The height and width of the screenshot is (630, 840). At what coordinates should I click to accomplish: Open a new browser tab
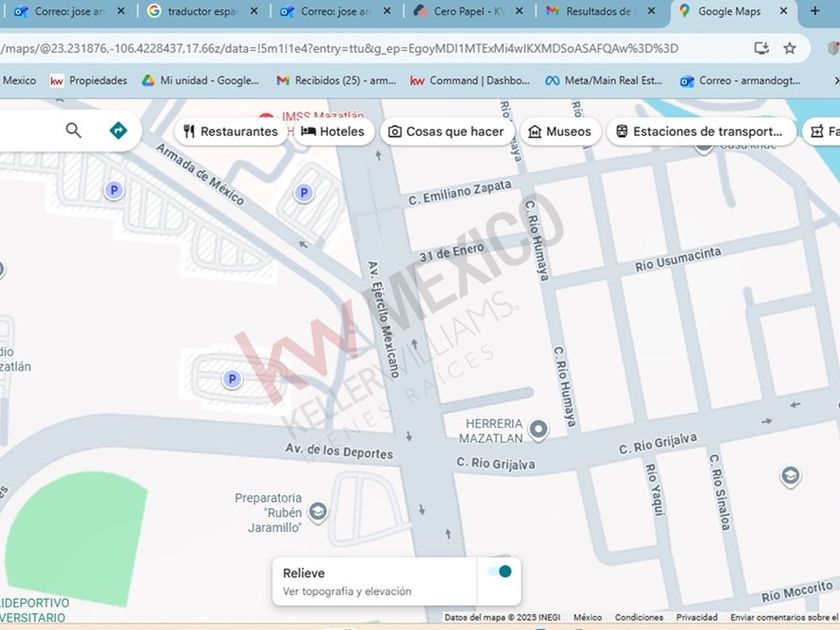(x=815, y=12)
